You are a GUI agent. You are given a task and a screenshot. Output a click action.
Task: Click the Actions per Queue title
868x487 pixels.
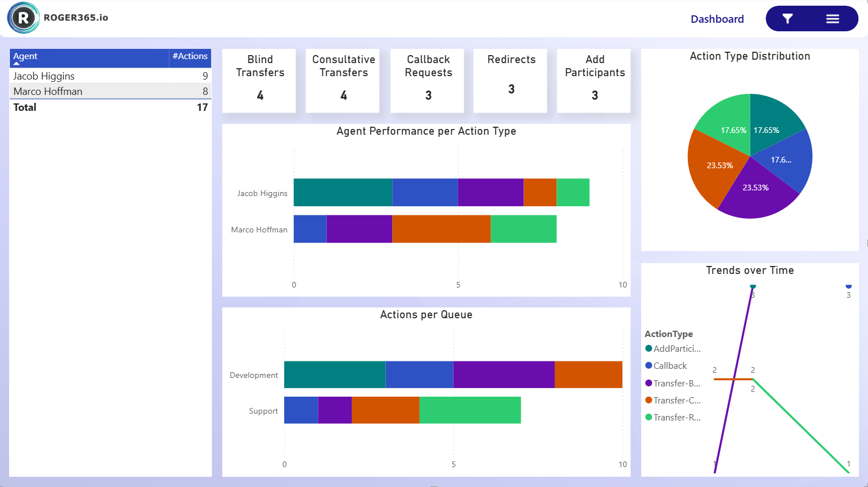point(426,314)
